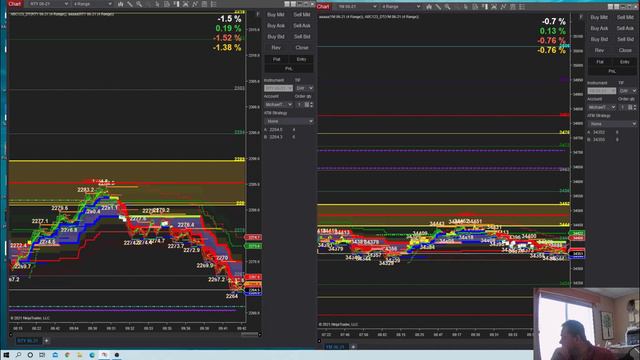The height and width of the screenshot is (360, 640).
Task: Expand TIF dropdown in YM Chart Trader
Action: (627, 91)
